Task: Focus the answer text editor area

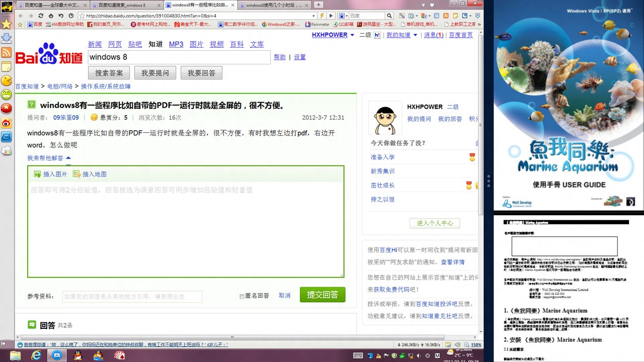Action: pyautogui.click(x=186, y=229)
